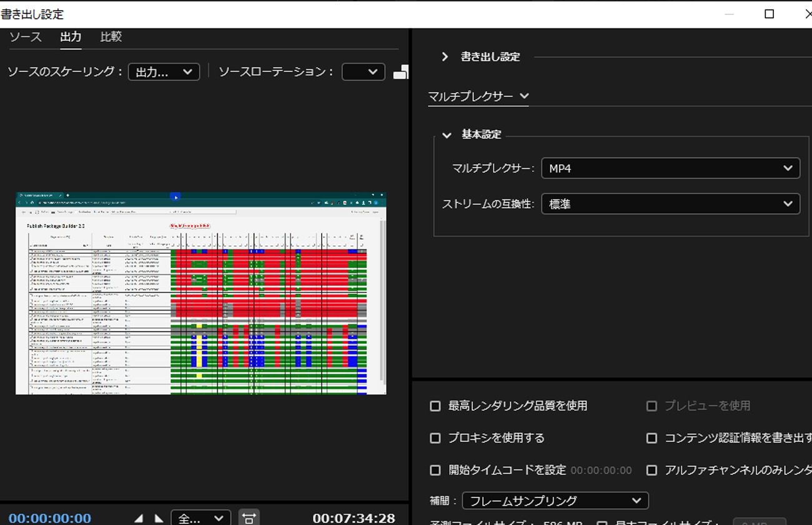812x525 pixels.
Task: Select the 出力 tab
Action: click(x=71, y=36)
